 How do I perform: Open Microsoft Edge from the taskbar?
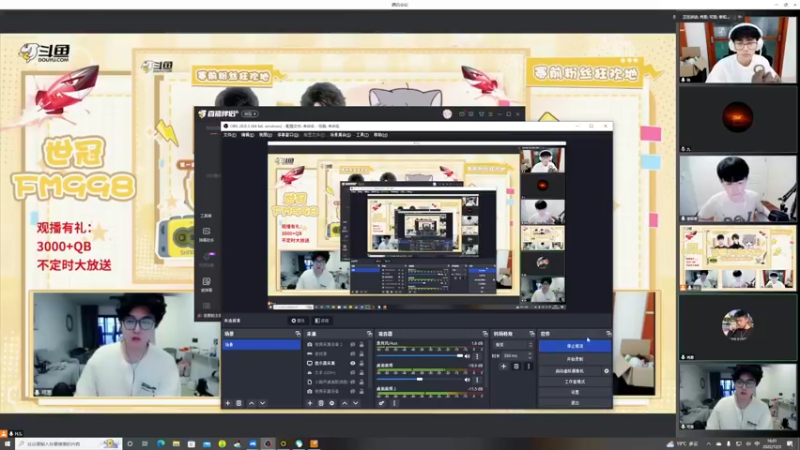[161, 444]
